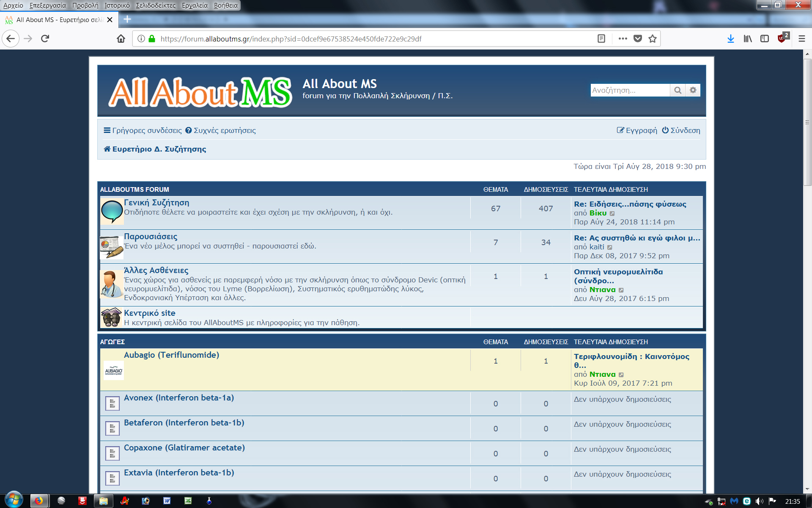Open the Library icon in toolbar
Screen dimensions: 812x508
point(748,39)
